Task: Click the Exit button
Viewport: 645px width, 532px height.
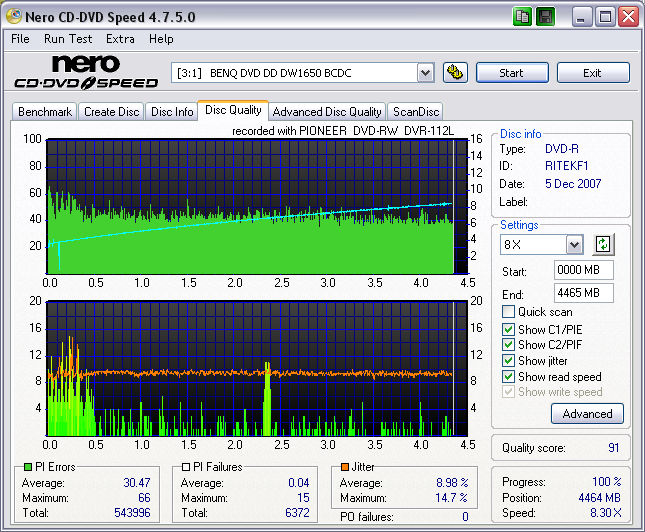Action: pyautogui.click(x=593, y=73)
